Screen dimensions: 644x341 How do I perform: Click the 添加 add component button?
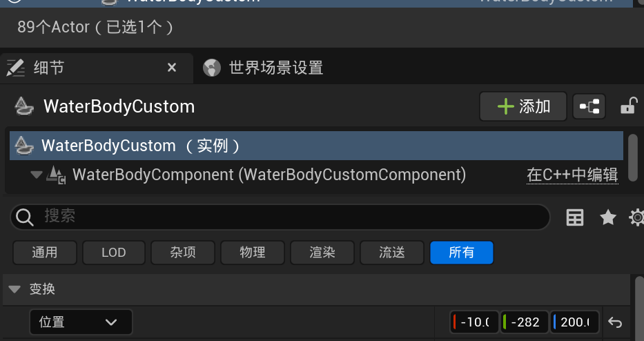[523, 106]
